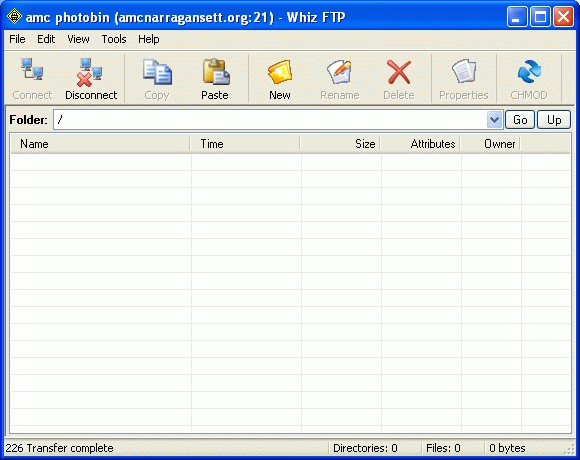This screenshot has height=460, width=580.
Task: Click the Paste clipboard icon
Action: tap(216, 71)
